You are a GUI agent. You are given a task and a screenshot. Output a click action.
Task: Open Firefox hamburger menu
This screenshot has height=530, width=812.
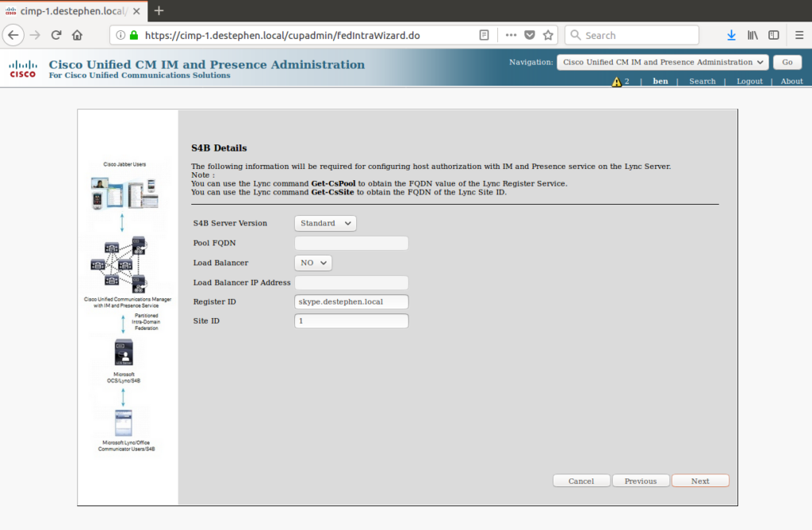[x=799, y=35]
